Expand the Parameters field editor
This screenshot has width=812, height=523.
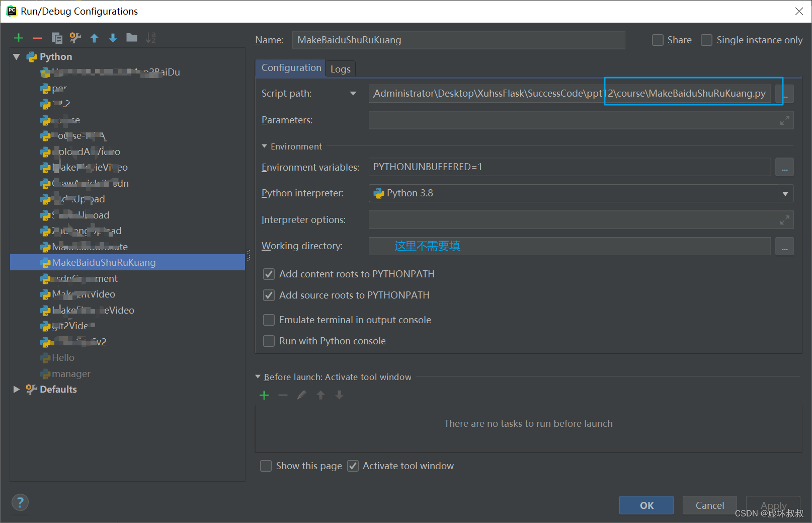[784, 120]
